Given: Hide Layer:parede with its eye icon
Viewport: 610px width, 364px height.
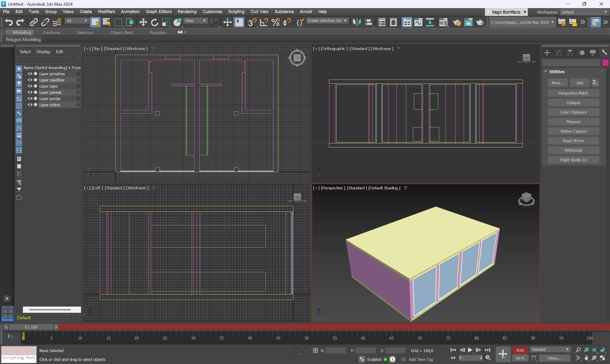Looking at the screenshot, I should (x=30, y=92).
